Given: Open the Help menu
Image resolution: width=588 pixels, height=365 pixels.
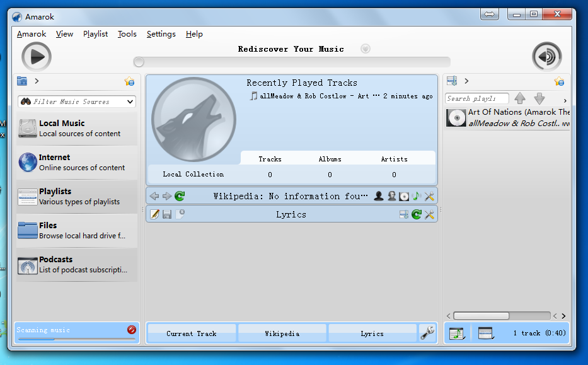Looking at the screenshot, I should [194, 34].
